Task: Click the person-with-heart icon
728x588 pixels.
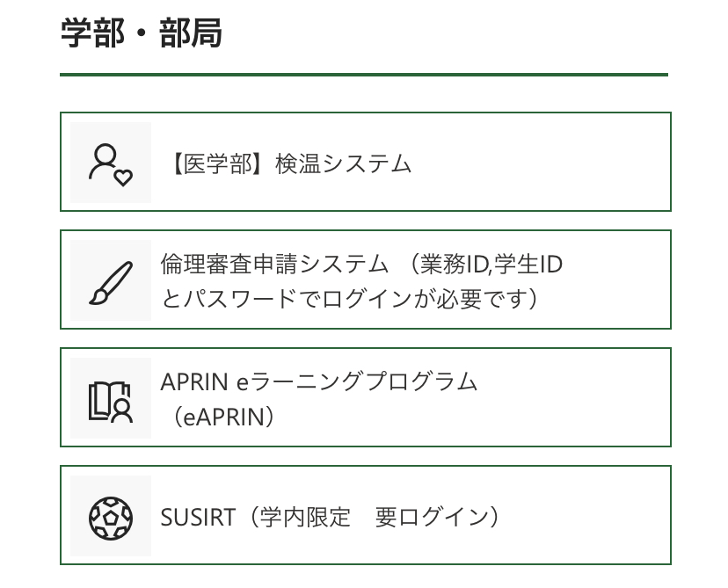Action: (x=110, y=163)
